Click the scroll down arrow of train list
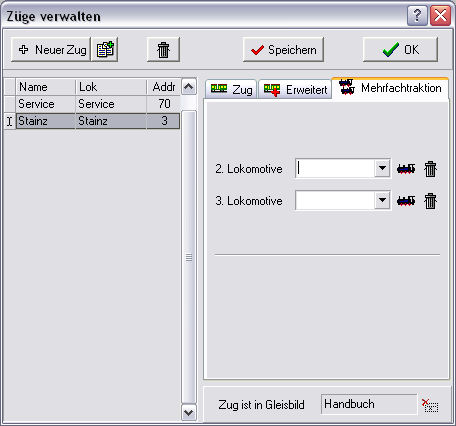Image resolution: width=456 pixels, height=426 pixels. click(189, 413)
